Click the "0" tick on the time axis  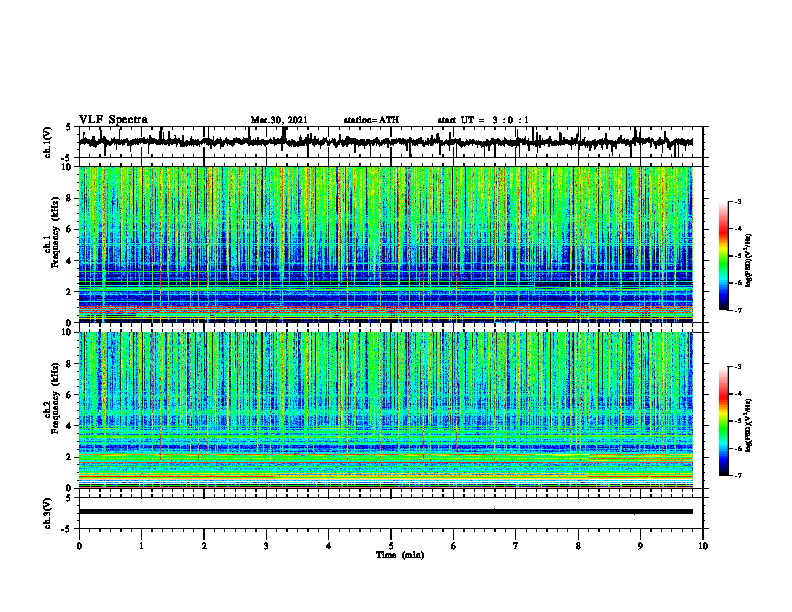[x=79, y=546]
